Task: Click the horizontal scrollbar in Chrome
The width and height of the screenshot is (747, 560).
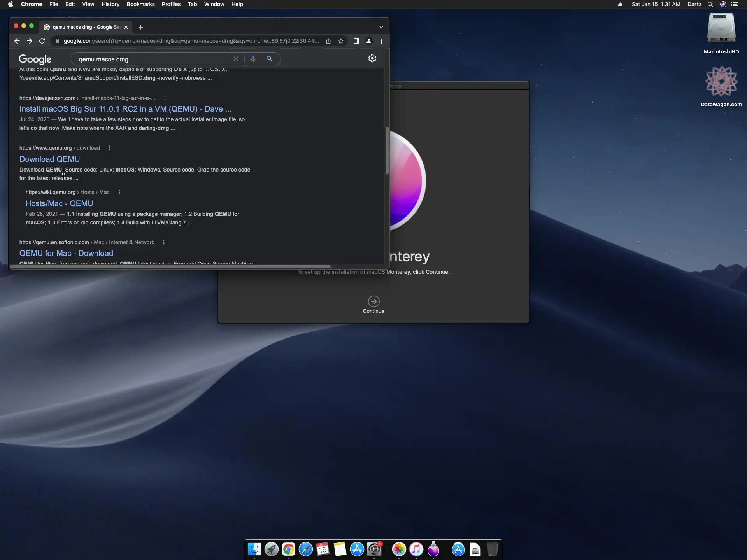Action: [x=170, y=267]
